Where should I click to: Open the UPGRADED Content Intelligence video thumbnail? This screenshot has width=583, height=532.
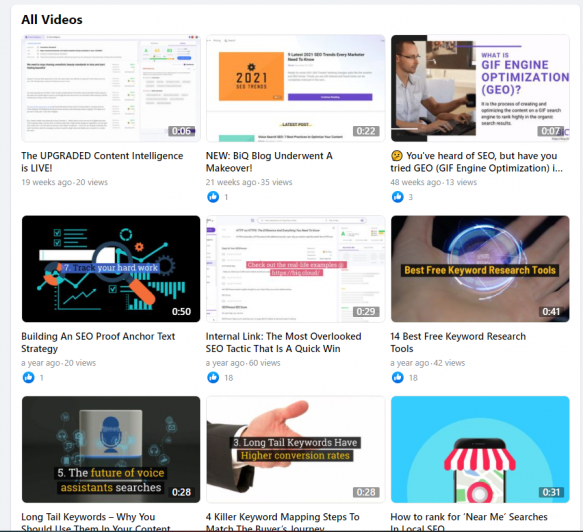point(111,88)
